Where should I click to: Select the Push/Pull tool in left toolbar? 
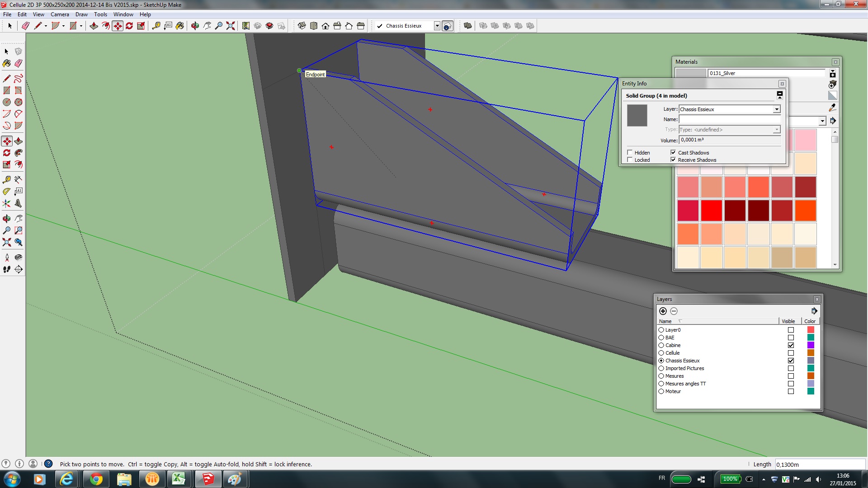click(19, 141)
